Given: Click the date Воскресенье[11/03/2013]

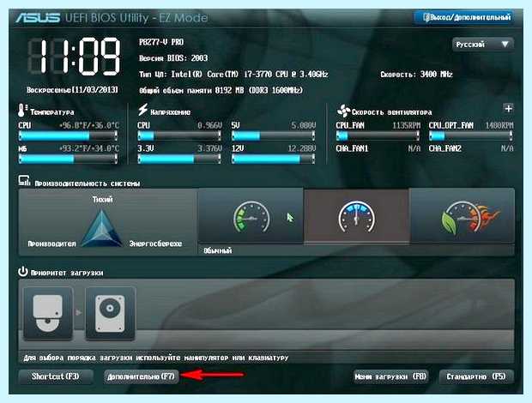Looking at the screenshot, I should click(72, 90).
